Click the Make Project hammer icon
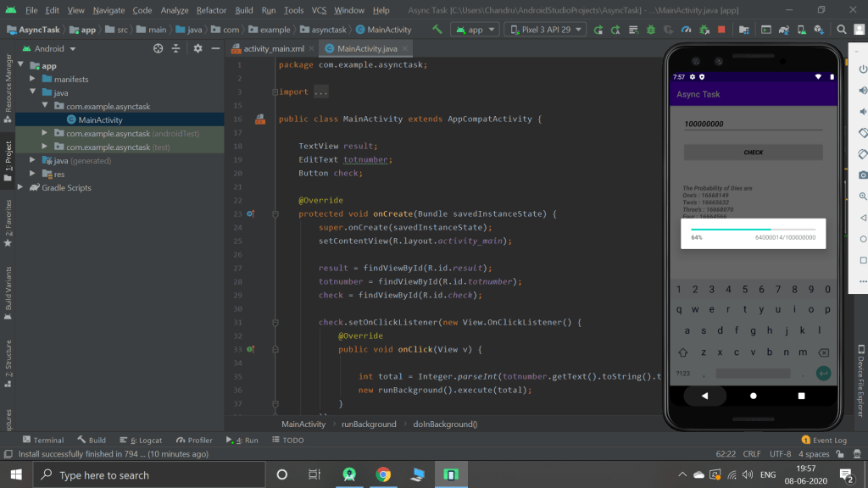This screenshot has width=868, height=488. point(437,30)
